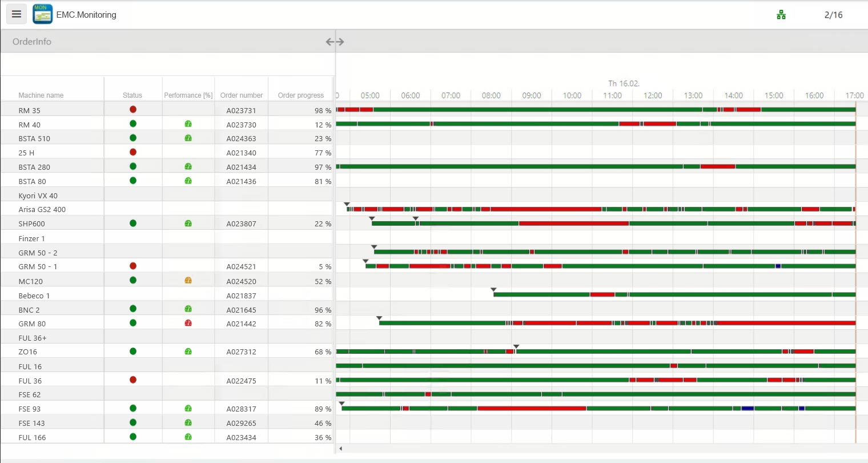Click the triangle marker on Bebeco 1 timeline
Image resolution: width=868 pixels, height=463 pixels.
pos(493,290)
